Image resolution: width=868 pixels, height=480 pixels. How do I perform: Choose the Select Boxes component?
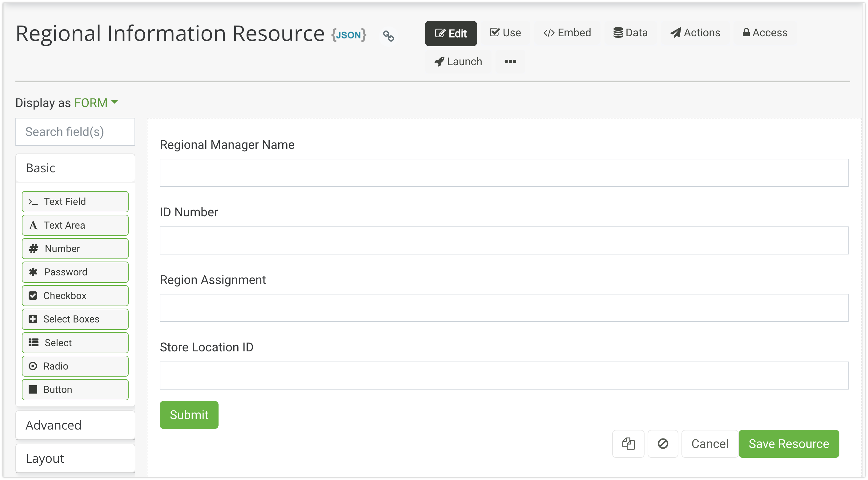(x=75, y=319)
